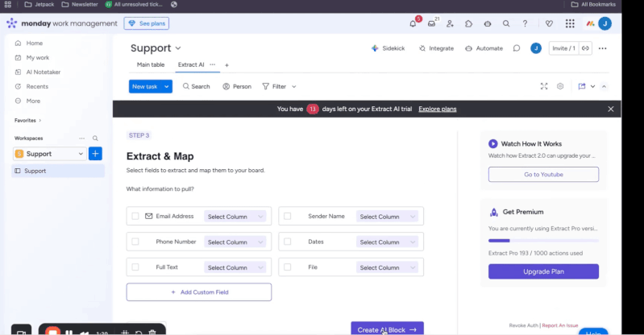Viewport: 644px width, 335px height.
Task: Click the Report An Issue link
Action: [560, 325]
